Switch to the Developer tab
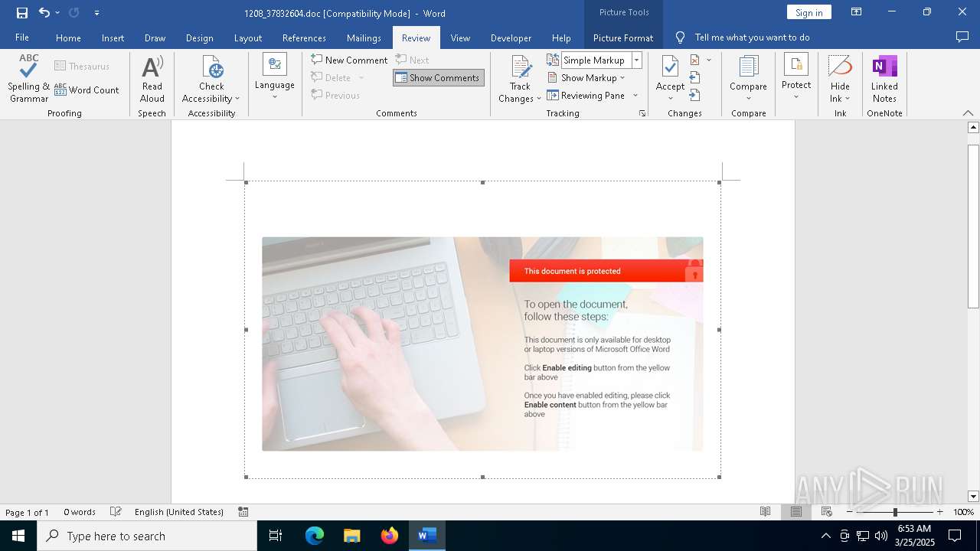This screenshot has height=551, width=980. [511, 37]
